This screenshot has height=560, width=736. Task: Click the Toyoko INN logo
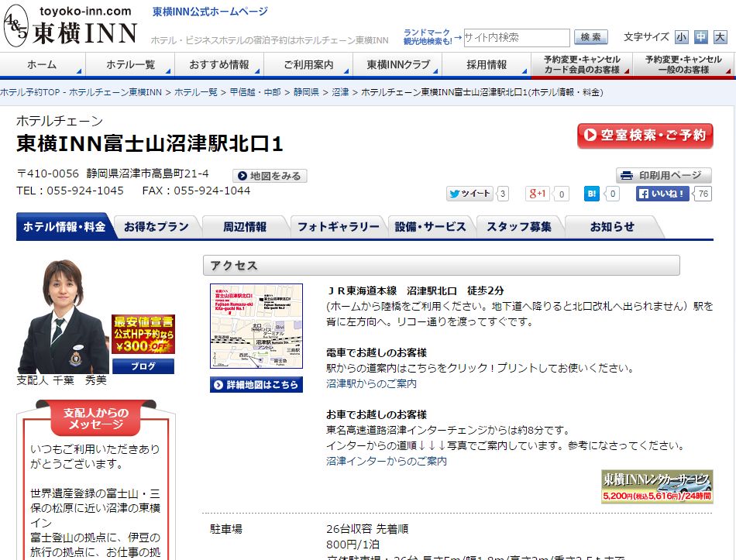click(x=71, y=26)
